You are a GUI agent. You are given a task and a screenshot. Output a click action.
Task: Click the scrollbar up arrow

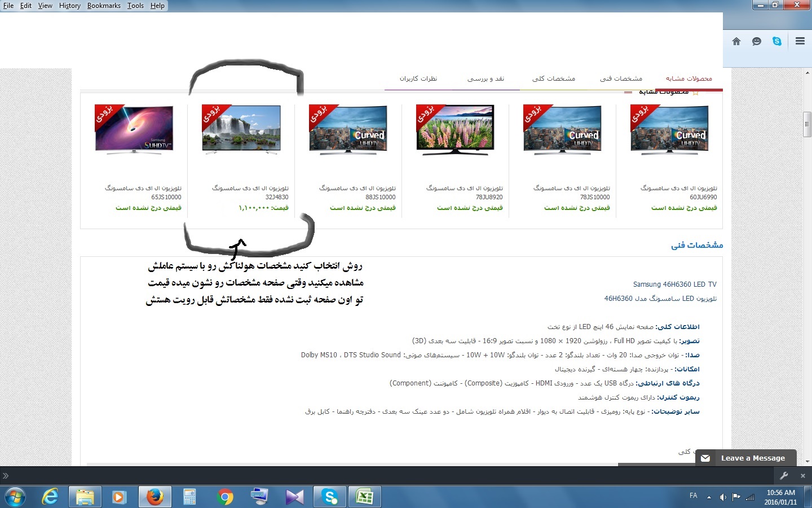(807, 73)
